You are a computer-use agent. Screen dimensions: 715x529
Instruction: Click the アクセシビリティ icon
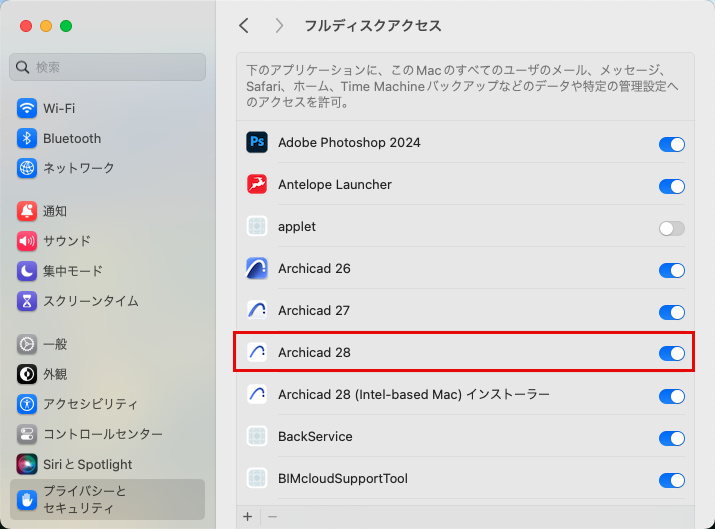(x=27, y=404)
